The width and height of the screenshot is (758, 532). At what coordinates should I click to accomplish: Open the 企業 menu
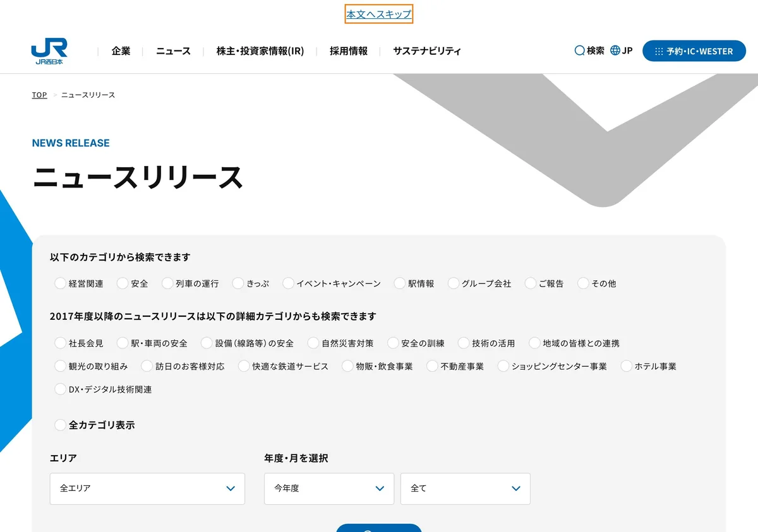(x=121, y=51)
